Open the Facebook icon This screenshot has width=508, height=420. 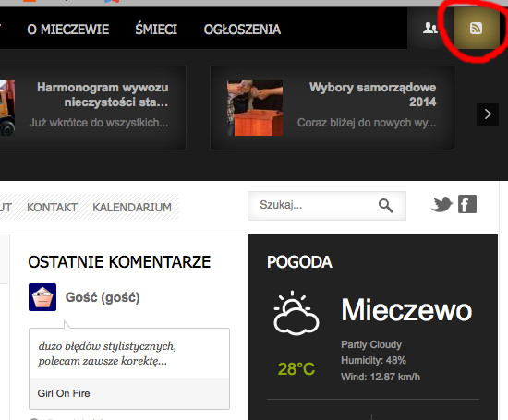(x=467, y=204)
